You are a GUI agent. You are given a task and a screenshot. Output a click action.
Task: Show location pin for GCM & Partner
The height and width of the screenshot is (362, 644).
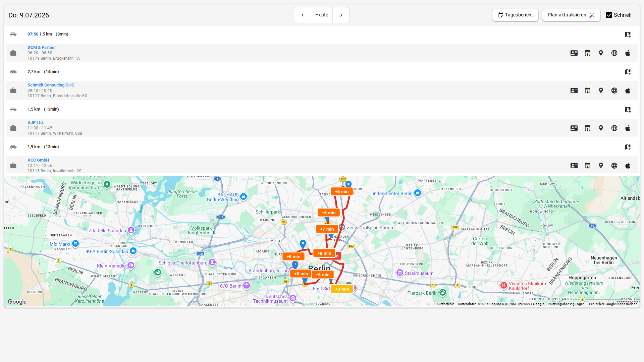[601, 53]
